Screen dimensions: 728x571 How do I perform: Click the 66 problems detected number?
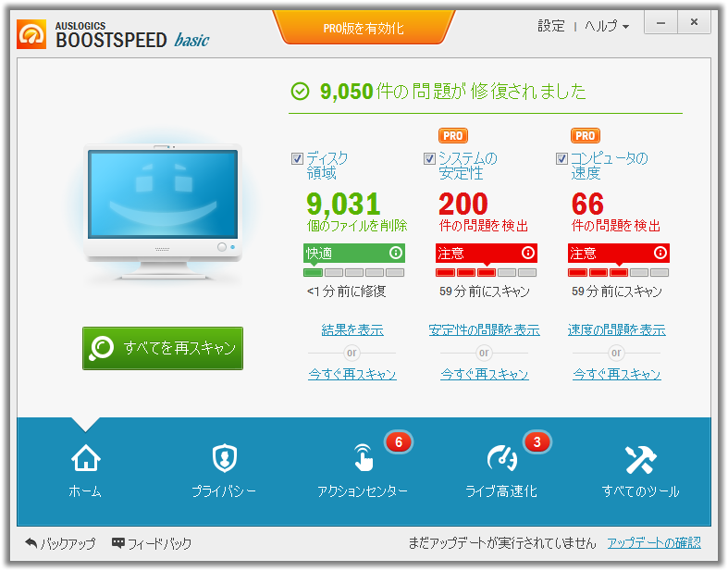click(587, 204)
